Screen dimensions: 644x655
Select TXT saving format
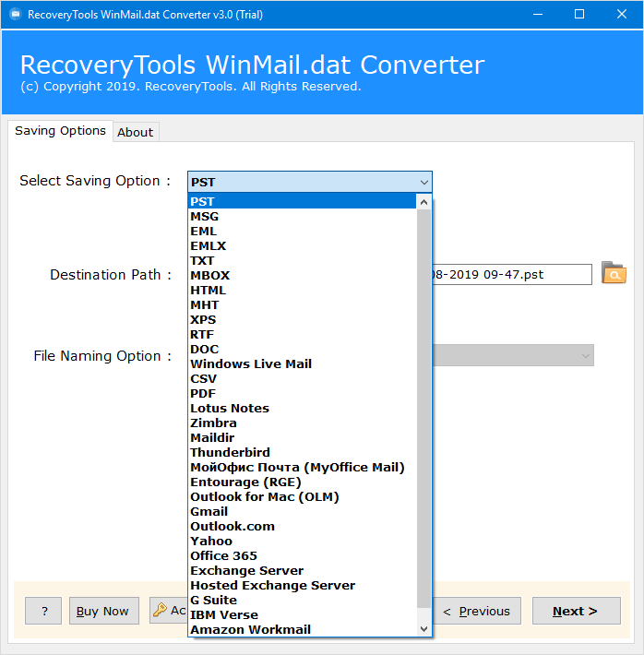coord(302,261)
